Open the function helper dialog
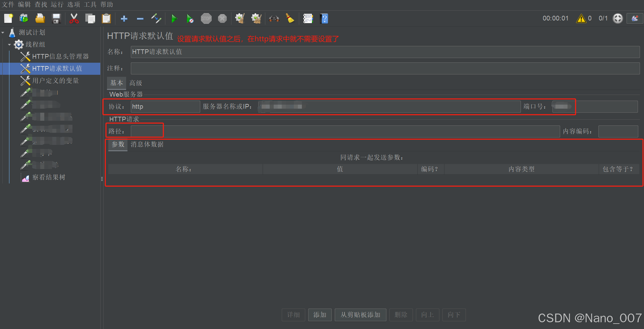This screenshot has height=329, width=644. click(308, 18)
